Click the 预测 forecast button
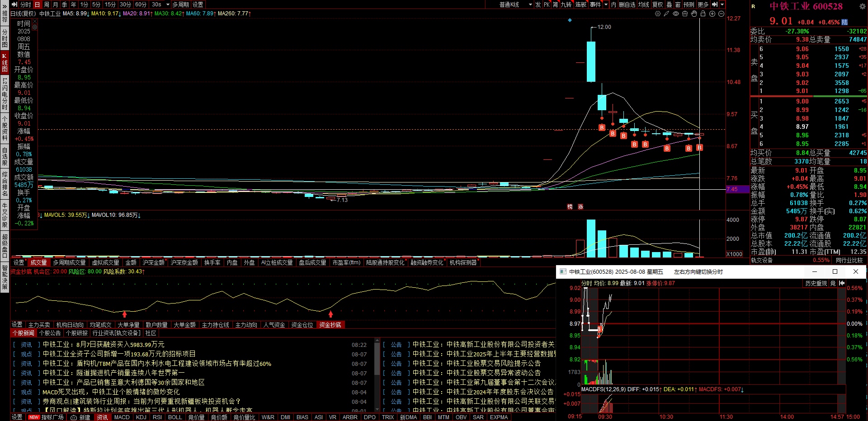Screen dimensions: 868x421 [x=689, y=5]
